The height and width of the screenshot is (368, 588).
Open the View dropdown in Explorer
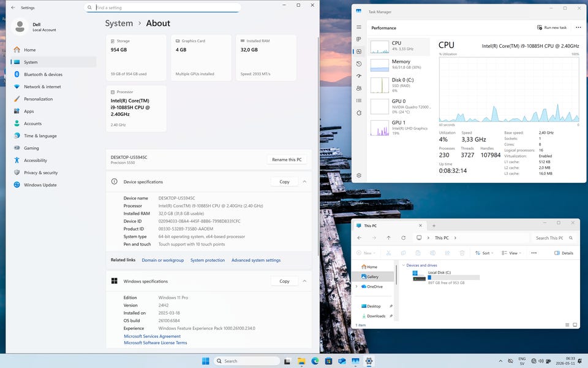[x=511, y=253]
